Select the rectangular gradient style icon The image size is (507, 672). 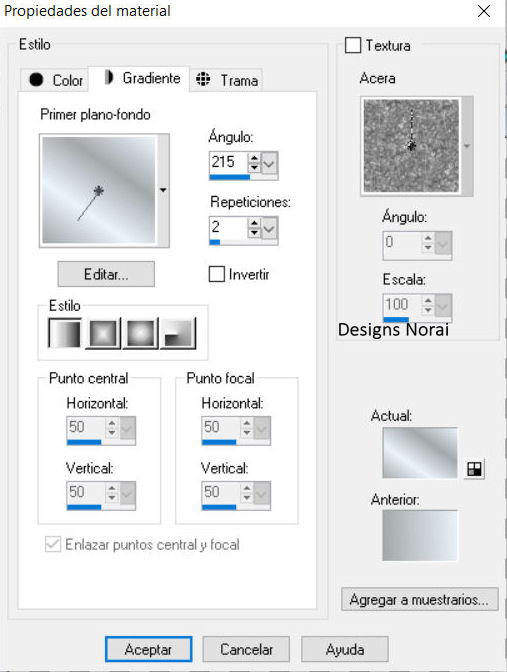103,333
